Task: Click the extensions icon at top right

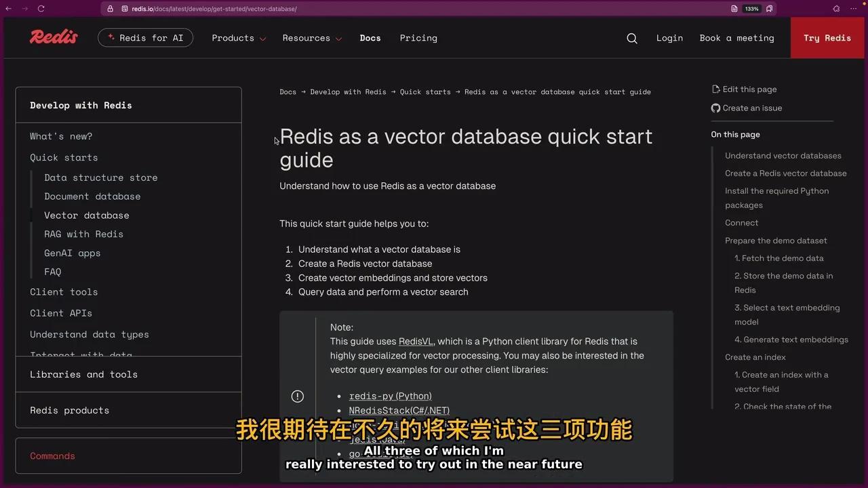Action: 835,9
